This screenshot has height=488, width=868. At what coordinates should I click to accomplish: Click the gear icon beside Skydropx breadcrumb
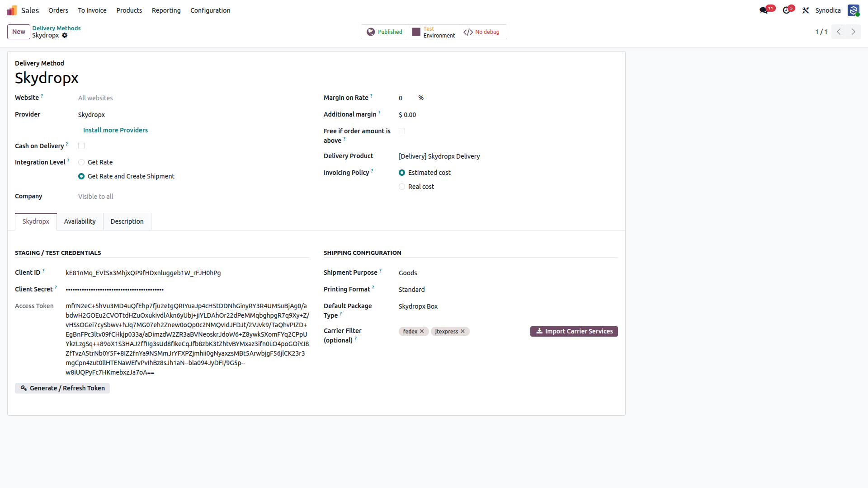(x=65, y=35)
